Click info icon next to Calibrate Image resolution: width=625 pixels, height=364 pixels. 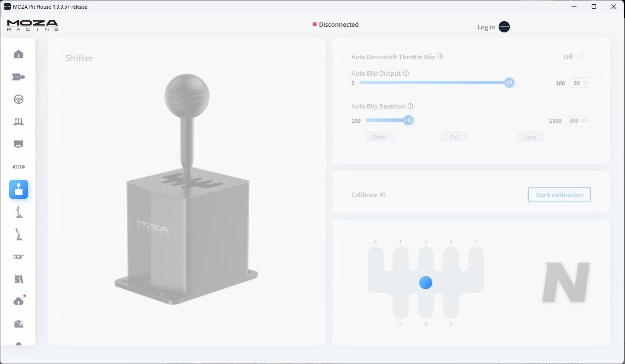[383, 195]
